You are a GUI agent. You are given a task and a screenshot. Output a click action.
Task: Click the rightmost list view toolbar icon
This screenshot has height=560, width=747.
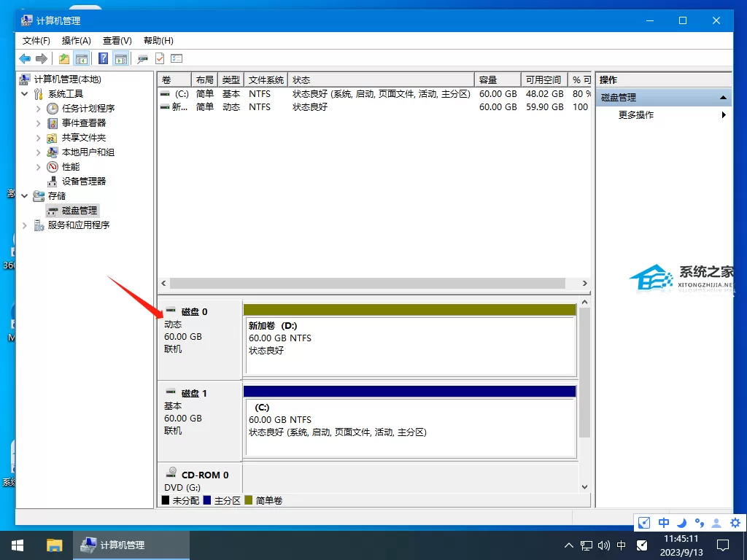click(x=177, y=58)
